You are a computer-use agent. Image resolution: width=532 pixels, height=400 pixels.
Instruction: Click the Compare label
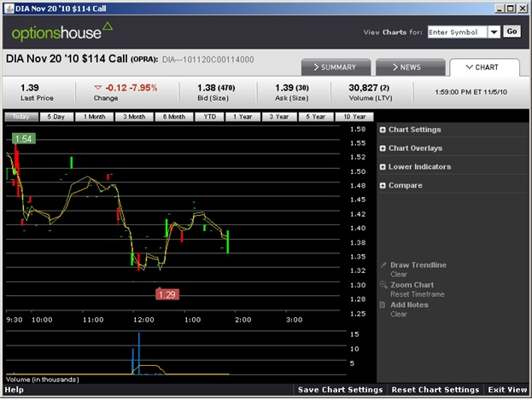tap(405, 185)
